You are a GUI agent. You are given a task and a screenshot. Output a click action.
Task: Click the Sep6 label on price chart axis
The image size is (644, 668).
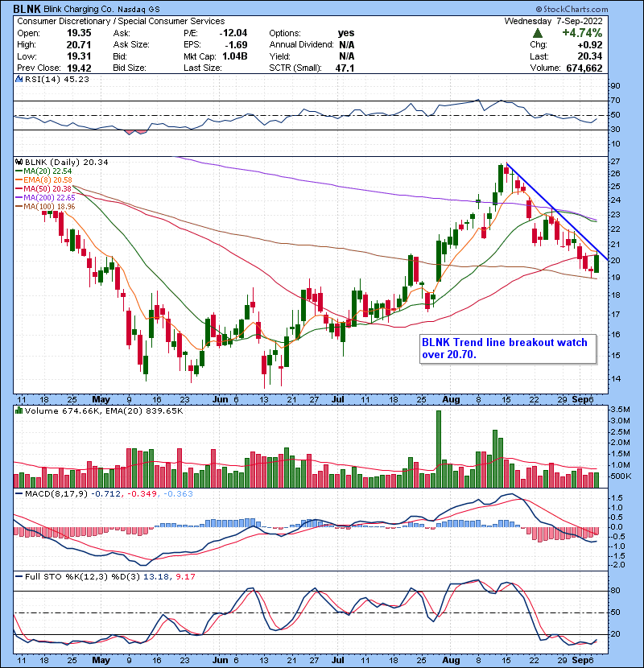coord(583,400)
